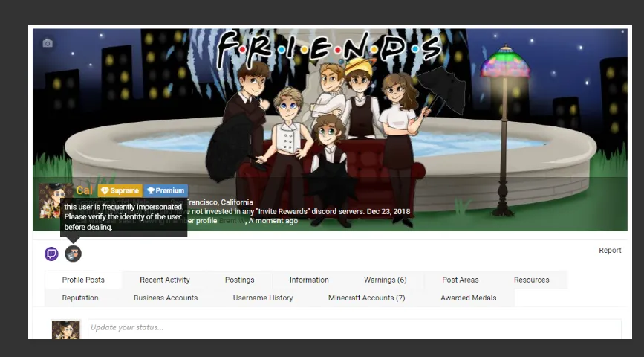
Task: Report this user profile
Action: click(x=610, y=251)
